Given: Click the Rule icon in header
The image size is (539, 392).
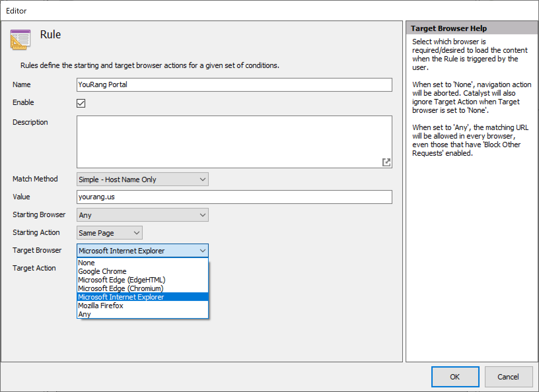Looking at the screenshot, I should point(20,40).
